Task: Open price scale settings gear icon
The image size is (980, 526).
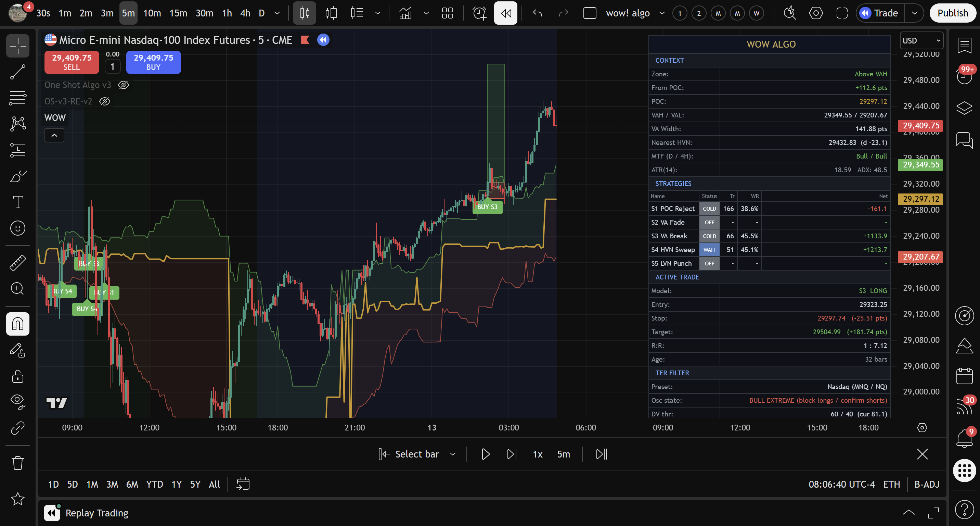Action: pos(922,428)
